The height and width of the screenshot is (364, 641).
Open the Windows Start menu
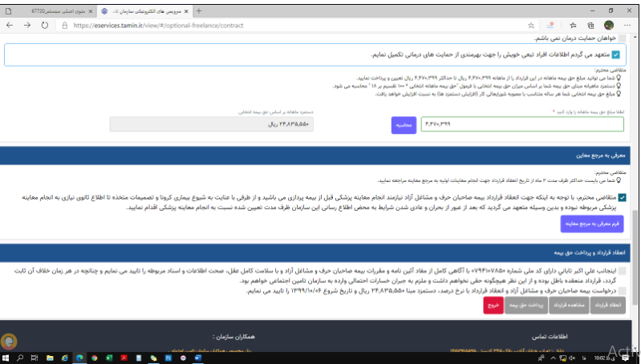tap(6, 358)
